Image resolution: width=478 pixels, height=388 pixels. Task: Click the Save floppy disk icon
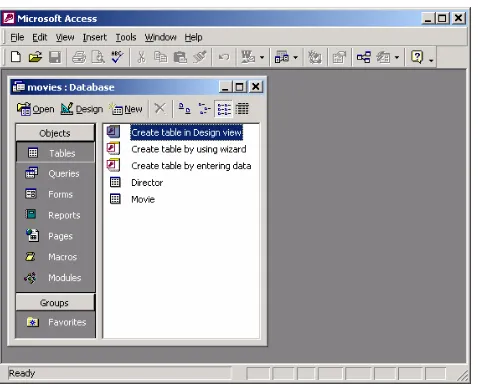tap(55, 57)
